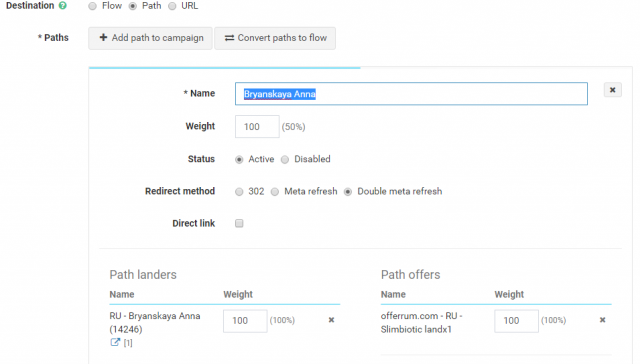Image resolution: width=640 pixels, height=364 pixels.
Task: Select the Flow destination option
Action: pyautogui.click(x=93, y=6)
